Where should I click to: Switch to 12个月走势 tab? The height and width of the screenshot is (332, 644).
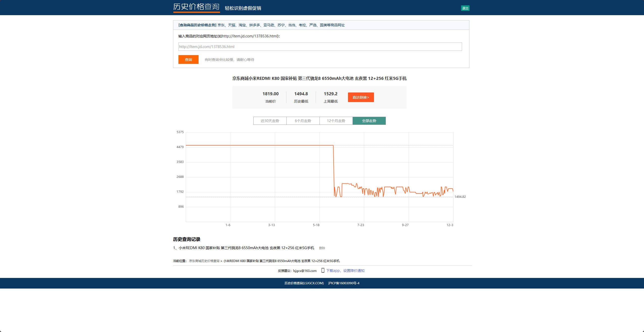click(x=336, y=121)
